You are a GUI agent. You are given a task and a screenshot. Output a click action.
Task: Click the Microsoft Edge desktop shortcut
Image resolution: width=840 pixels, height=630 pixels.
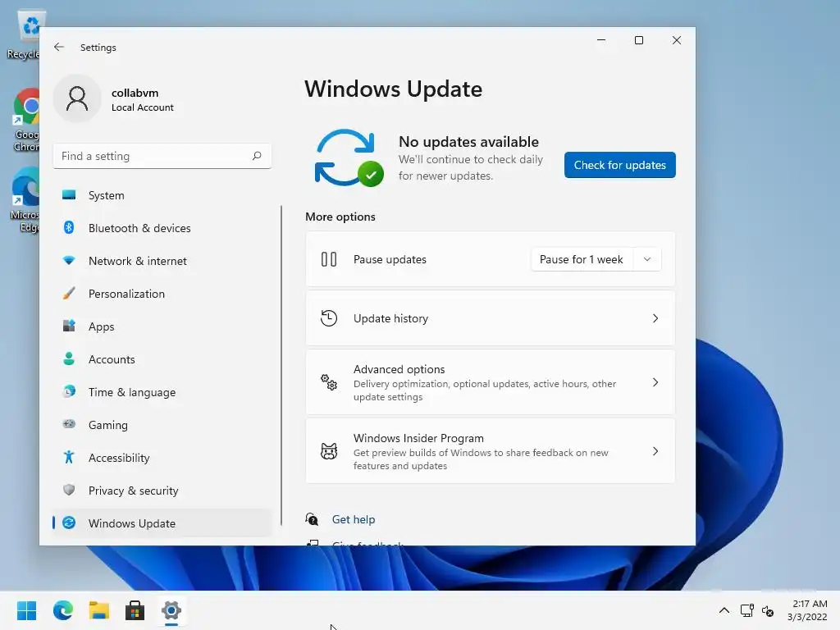[x=25, y=199]
